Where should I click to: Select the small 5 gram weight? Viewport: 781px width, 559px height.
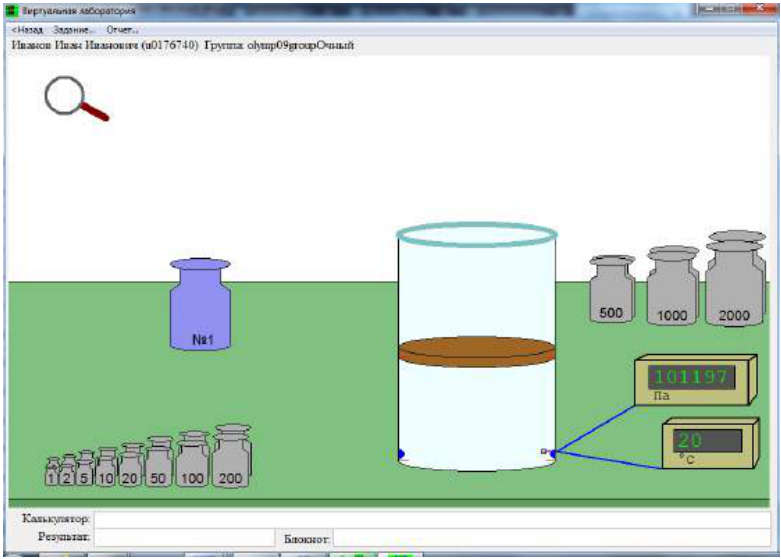(x=85, y=468)
